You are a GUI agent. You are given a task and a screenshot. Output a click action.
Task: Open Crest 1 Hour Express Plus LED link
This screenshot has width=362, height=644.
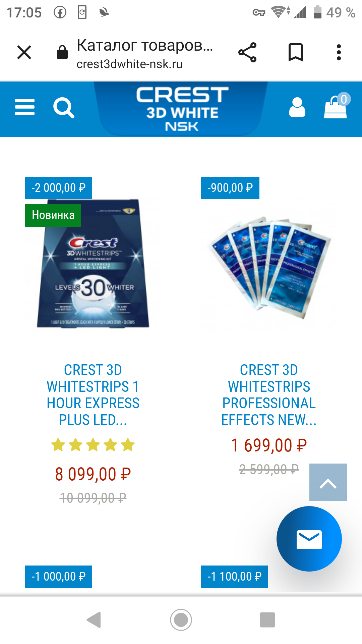pyautogui.click(x=93, y=395)
